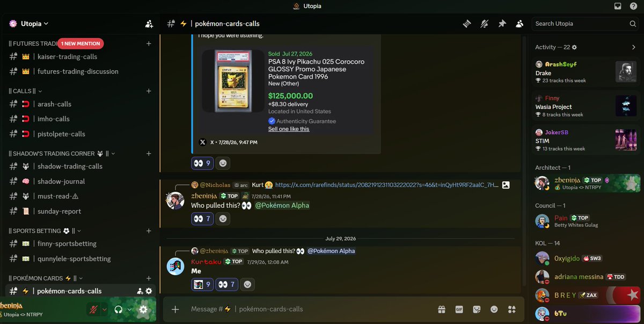This screenshot has width=644, height=324.
Task: Open the Threads icon in channel header
Action: coord(467,24)
